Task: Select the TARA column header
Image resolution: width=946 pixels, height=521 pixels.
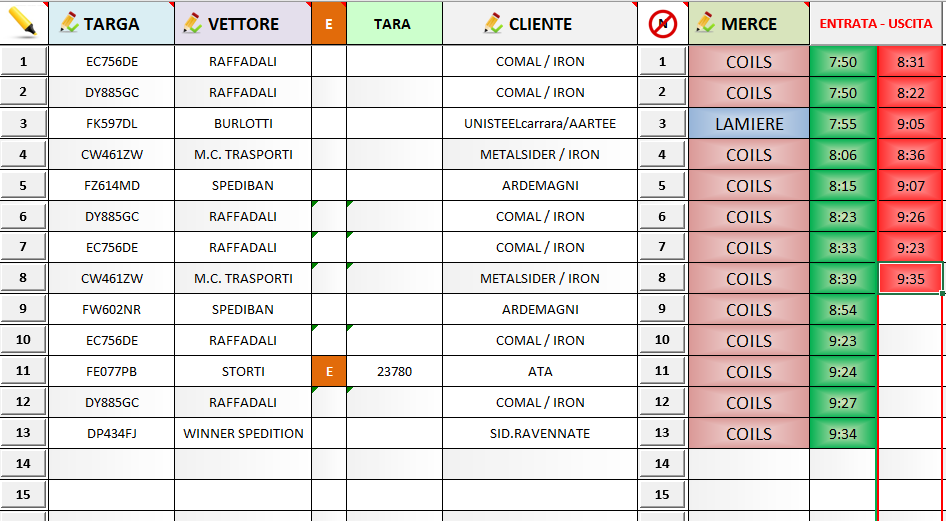Action: [x=395, y=24]
